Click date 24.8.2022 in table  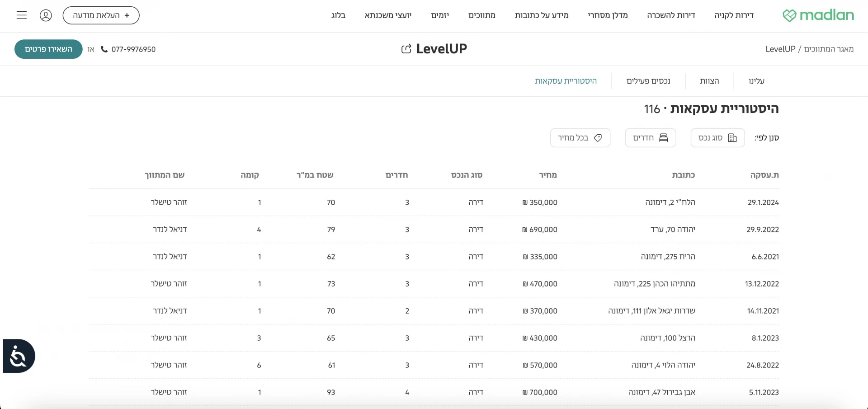tap(763, 365)
